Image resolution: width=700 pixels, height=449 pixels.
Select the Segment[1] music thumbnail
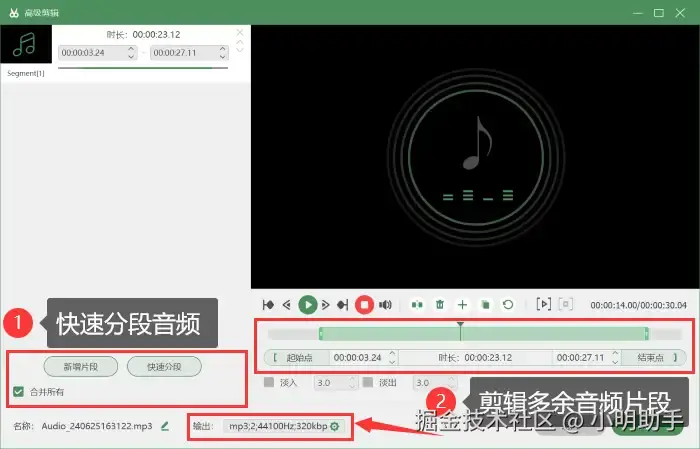coord(26,44)
